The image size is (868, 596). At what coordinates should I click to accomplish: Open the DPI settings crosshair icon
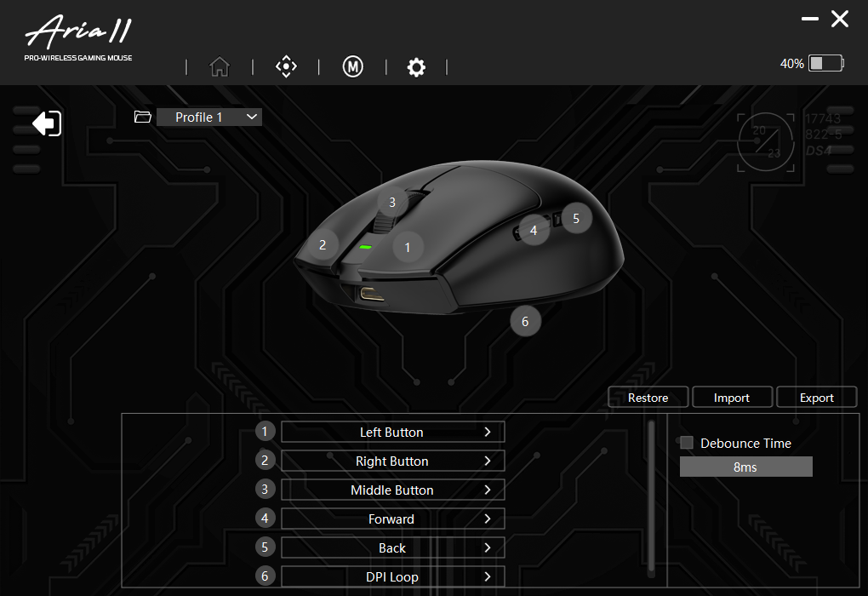pos(287,67)
